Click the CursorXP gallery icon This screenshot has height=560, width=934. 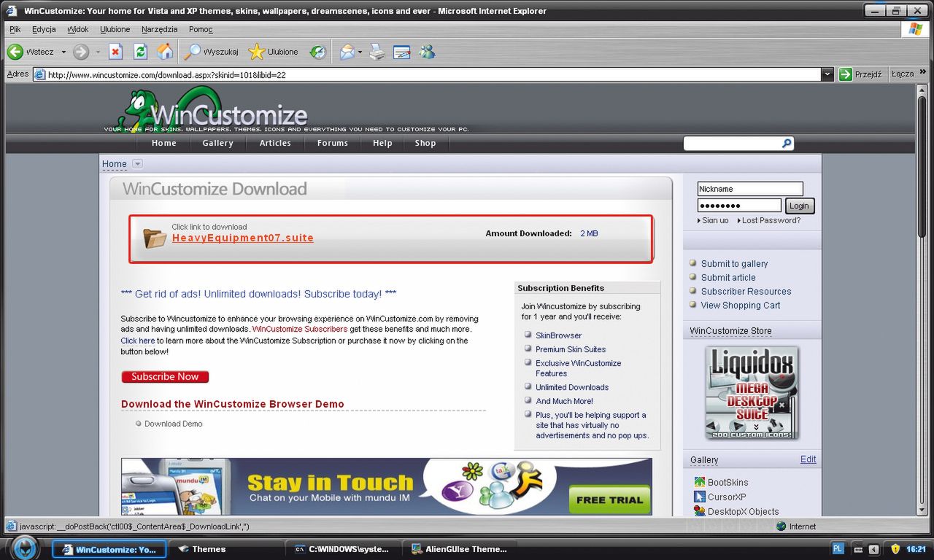[x=700, y=497]
